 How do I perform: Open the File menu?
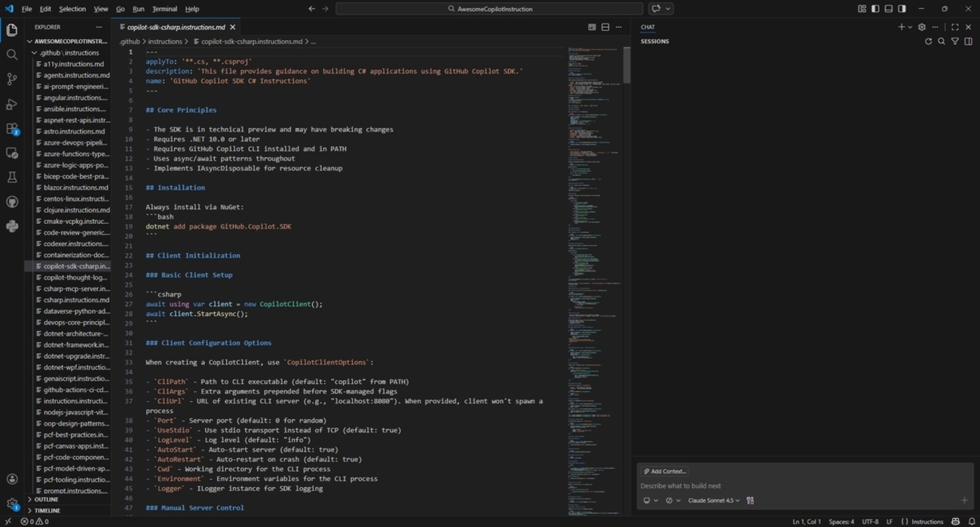pyautogui.click(x=26, y=9)
